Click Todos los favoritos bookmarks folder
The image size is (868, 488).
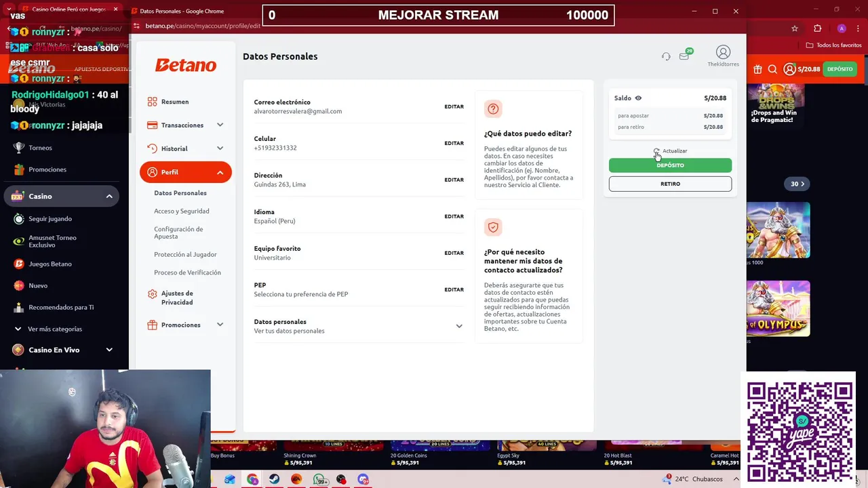(834, 45)
